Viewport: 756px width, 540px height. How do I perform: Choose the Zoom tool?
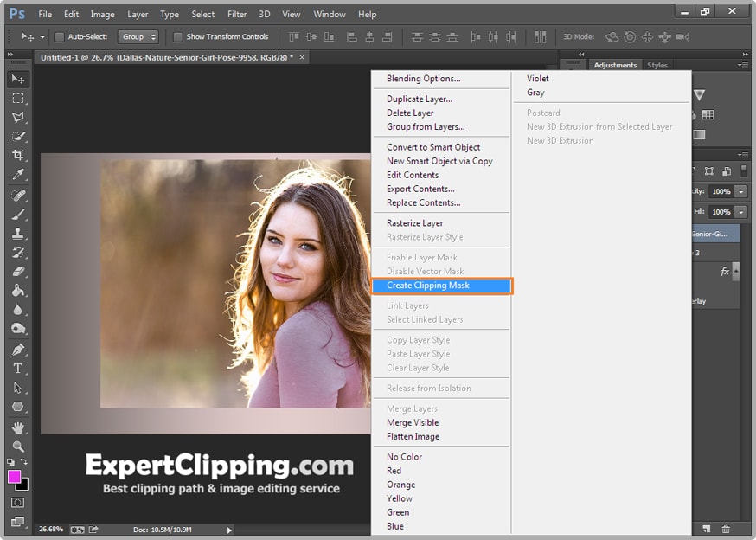tap(18, 447)
